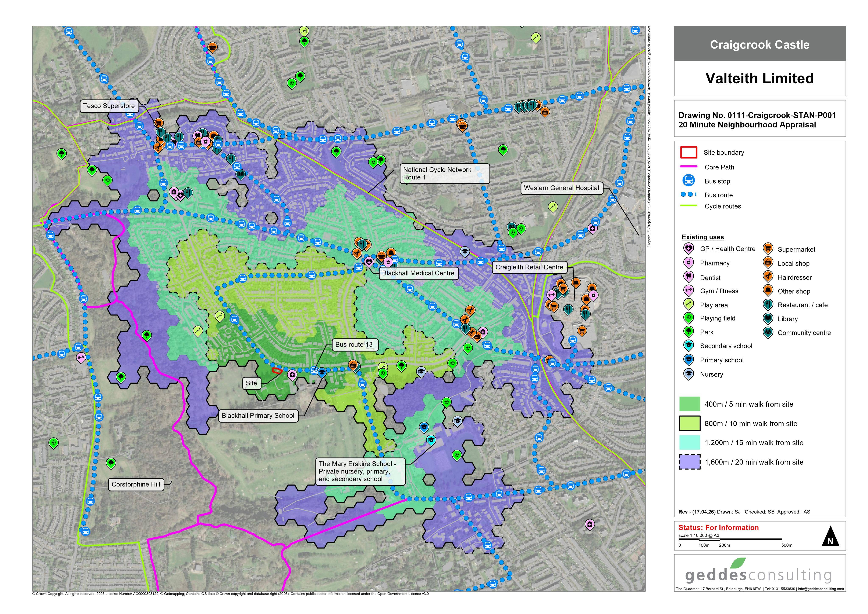
Task: Select the Gym / fitness legend icon
Action: (689, 290)
